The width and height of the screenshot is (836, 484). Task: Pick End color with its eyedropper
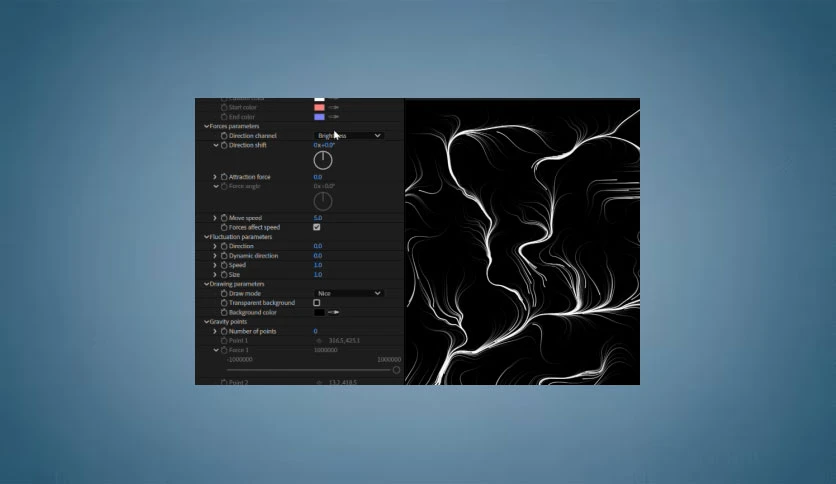pyautogui.click(x=334, y=117)
